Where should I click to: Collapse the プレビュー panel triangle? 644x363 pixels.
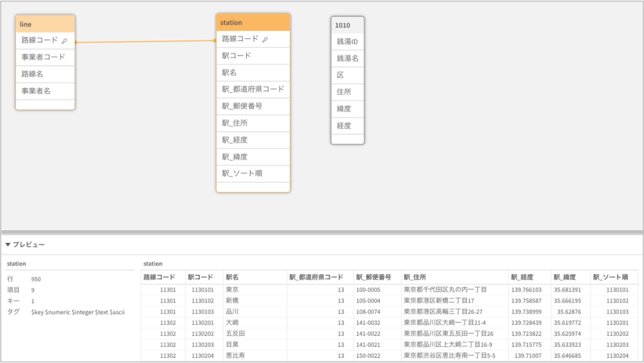pos(8,244)
